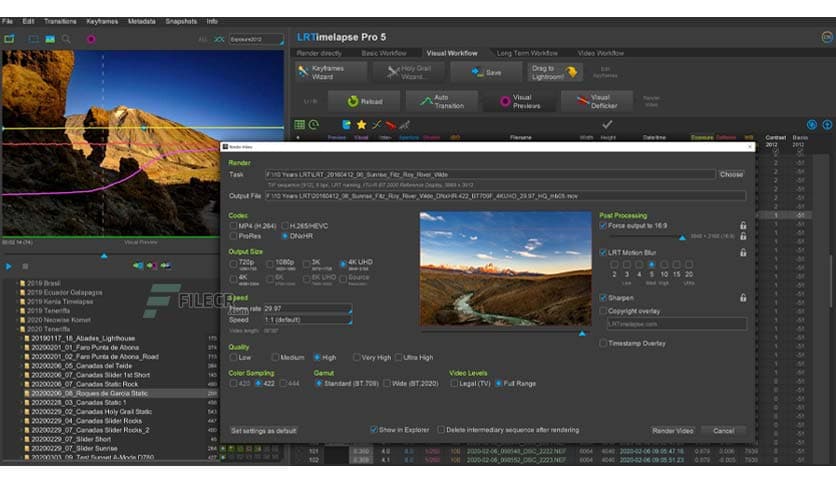This screenshot has width=836, height=484.
Task: Expand the 2019 Brasil folder
Action: coord(17,284)
